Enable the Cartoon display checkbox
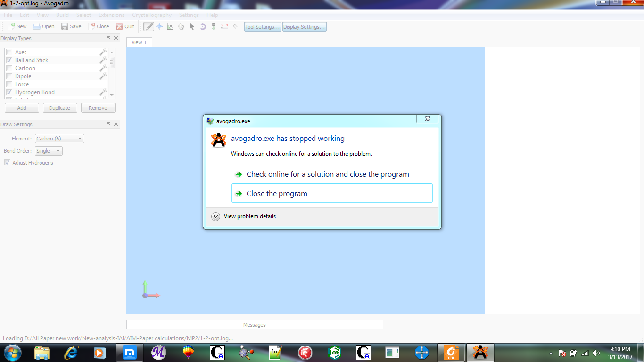Image resolution: width=644 pixels, height=362 pixels. pos(9,68)
